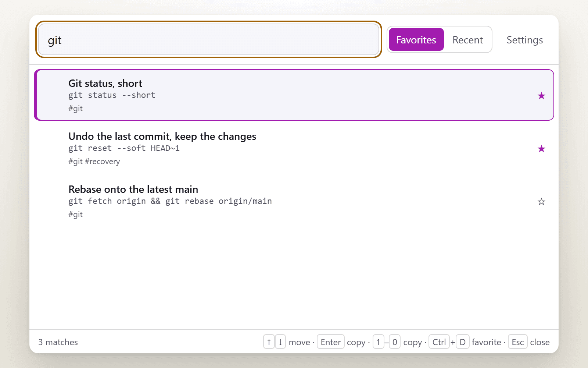Click the Enter key hint
This screenshot has width=588, height=368.
coord(331,342)
